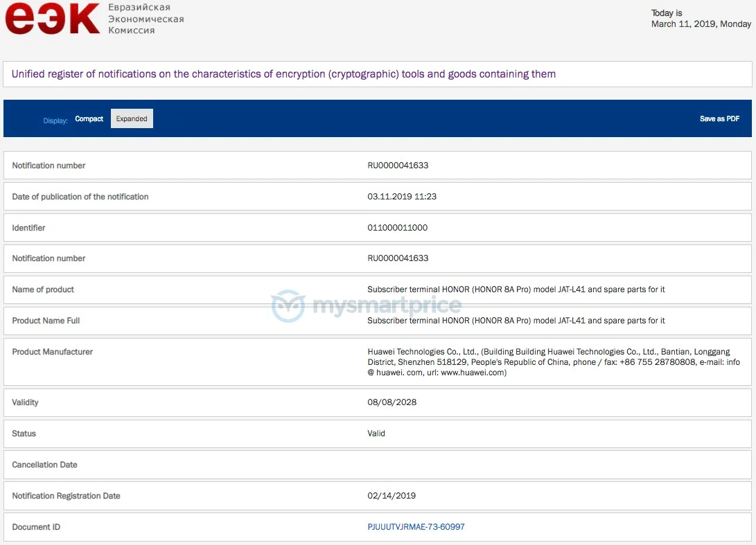756x545 pixels.
Task: Save the notification as PDF
Action: [719, 119]
